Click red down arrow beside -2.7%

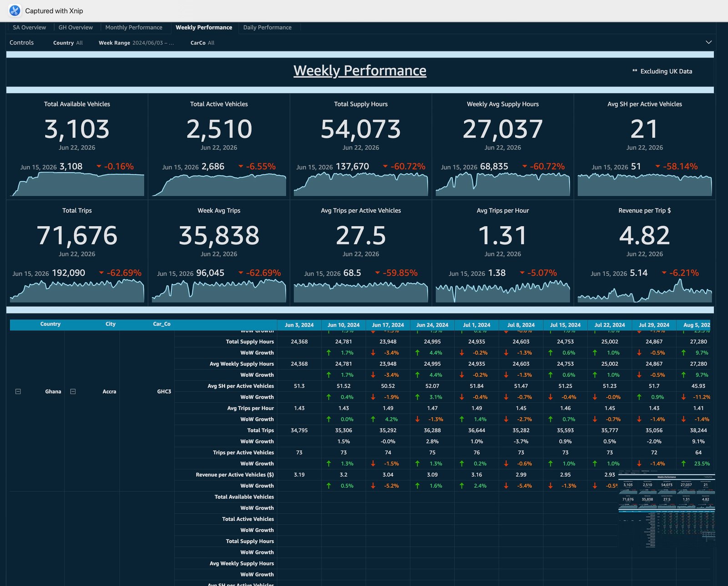(506, 419)
